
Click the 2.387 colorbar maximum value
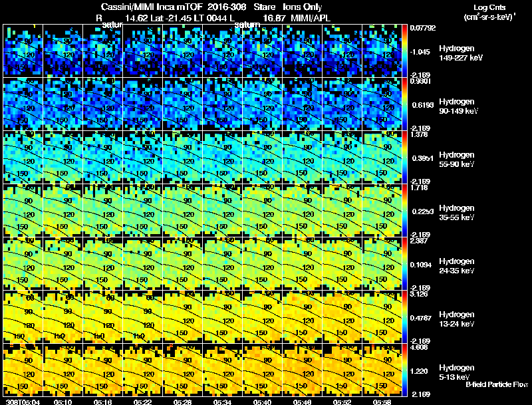click(x=420, y=241)
